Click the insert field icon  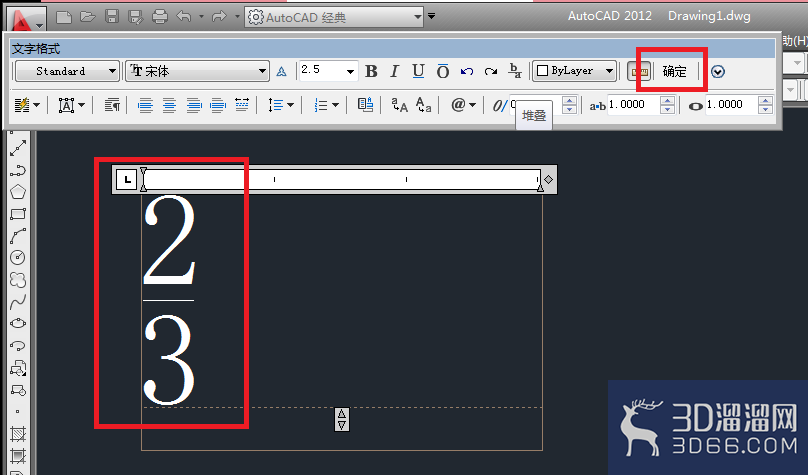[365, 105]
